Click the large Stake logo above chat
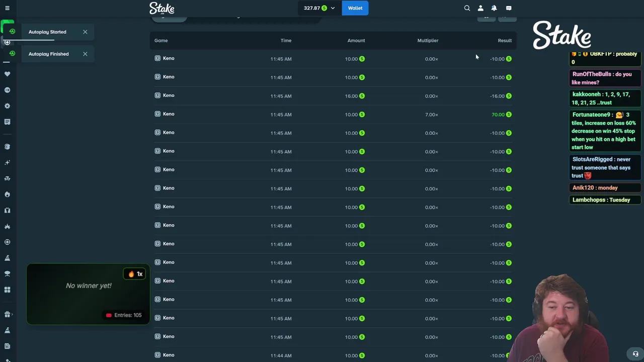The height and width of the screenshot is (362, 644). 562,35
